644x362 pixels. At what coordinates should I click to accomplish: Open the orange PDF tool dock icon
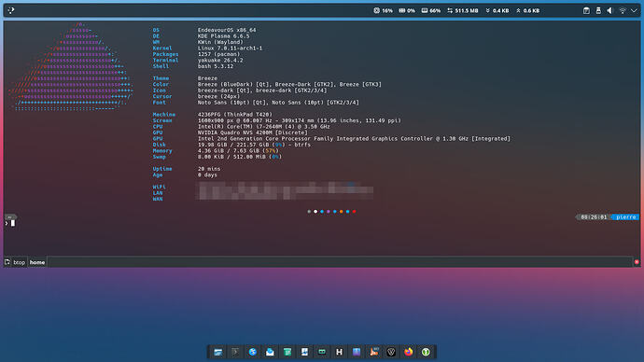click(x=373, y=352)
